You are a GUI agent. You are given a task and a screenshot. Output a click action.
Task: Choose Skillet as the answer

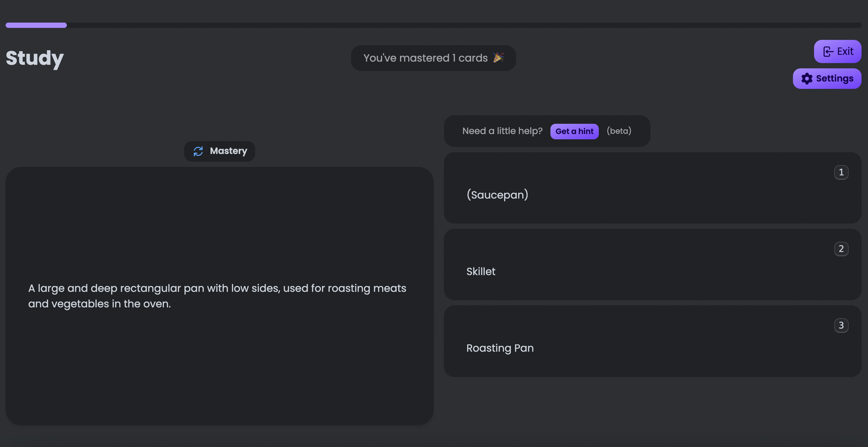pos(481,271)
